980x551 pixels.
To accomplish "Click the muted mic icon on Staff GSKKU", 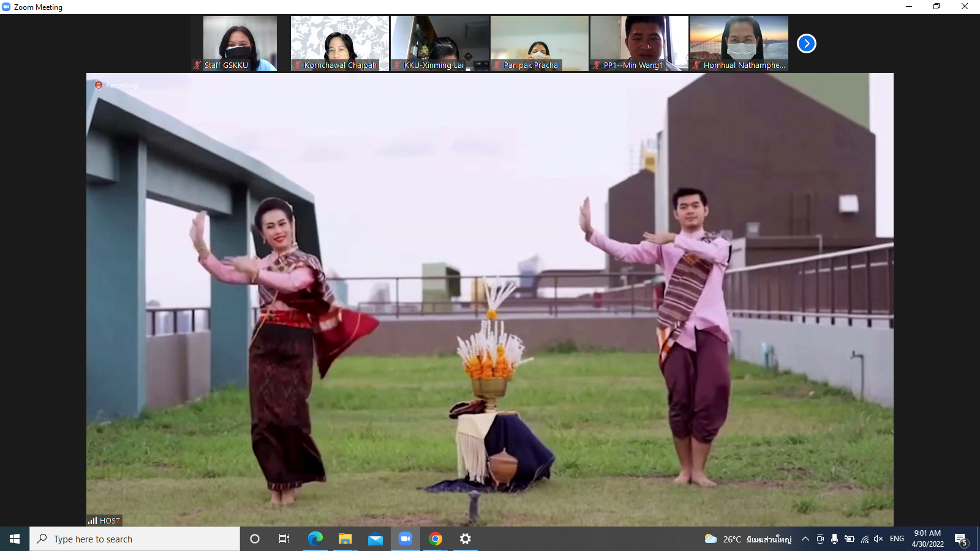I will click(197, 65).
